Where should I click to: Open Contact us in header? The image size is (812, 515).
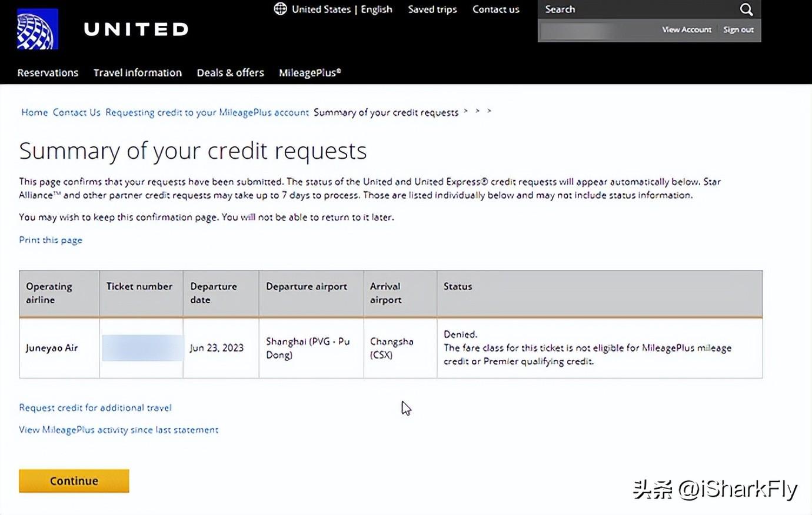496,9
